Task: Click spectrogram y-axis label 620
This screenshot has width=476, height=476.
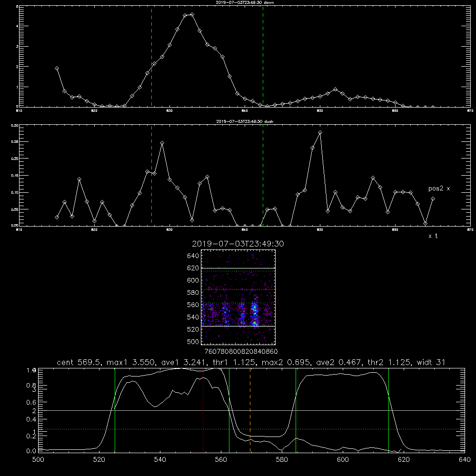Action: [x=193, y=268]
